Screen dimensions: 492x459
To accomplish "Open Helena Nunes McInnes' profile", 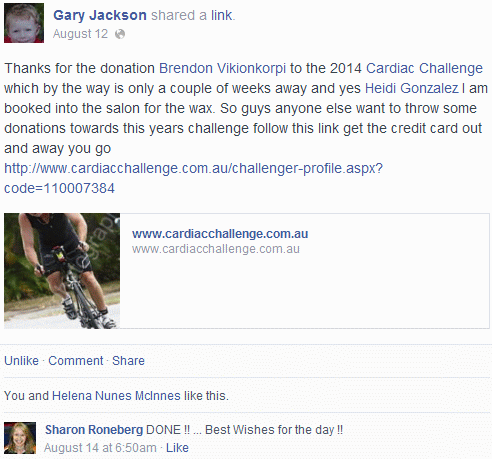I will 116,396.
